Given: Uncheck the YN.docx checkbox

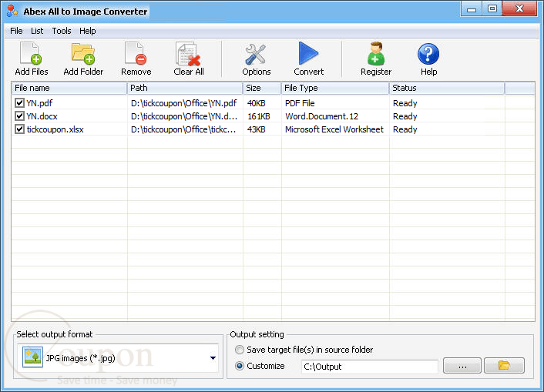Looking at the screenshot, I should pos(19,116).
